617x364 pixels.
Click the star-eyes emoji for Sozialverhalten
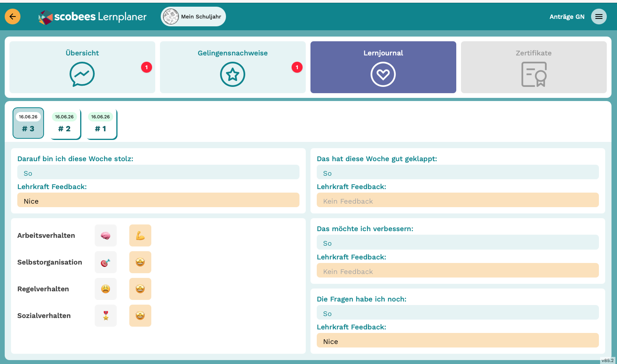click(140, 316)
